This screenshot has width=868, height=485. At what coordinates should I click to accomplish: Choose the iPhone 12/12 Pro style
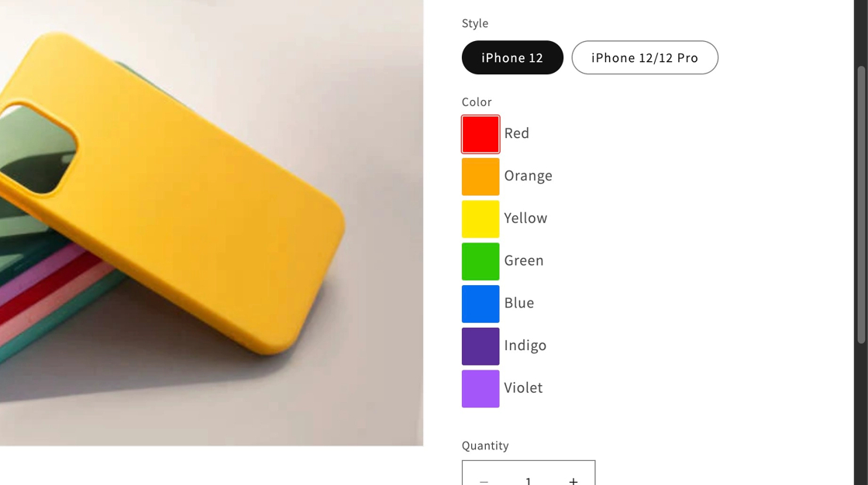pyautogui.click(x=644, y=57)
